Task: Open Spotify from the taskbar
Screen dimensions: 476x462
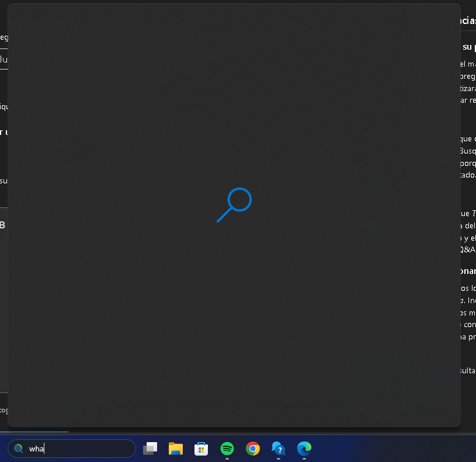Action: (227, 449)
